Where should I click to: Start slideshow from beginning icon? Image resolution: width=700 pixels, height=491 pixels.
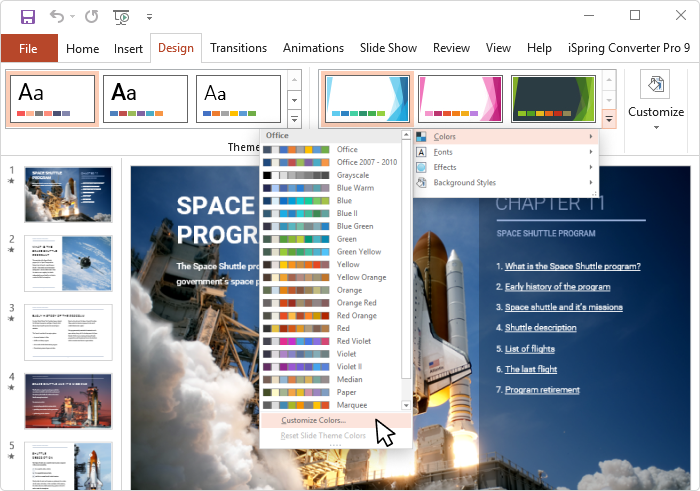pos(121,17)
